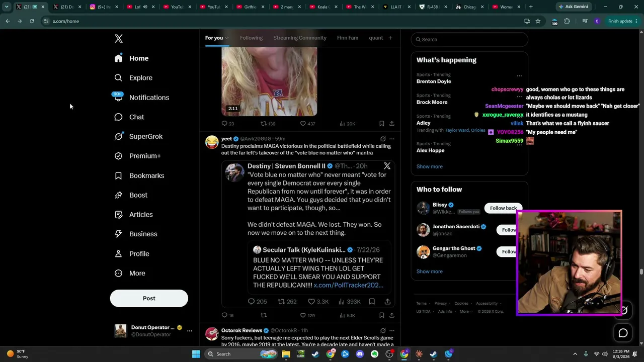Click the address bar showing x.com/home
The image size is (644, 362).
pos(282,21)
